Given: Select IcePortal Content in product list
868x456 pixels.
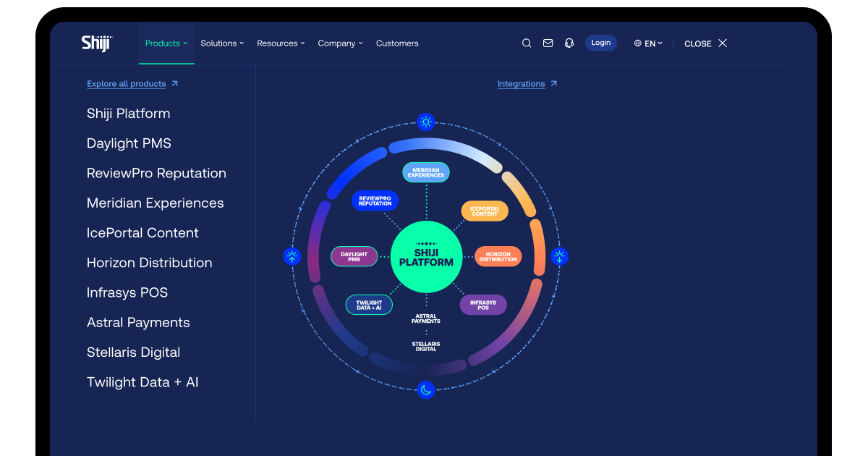Looking at the screenshot, I should (142, 233).
